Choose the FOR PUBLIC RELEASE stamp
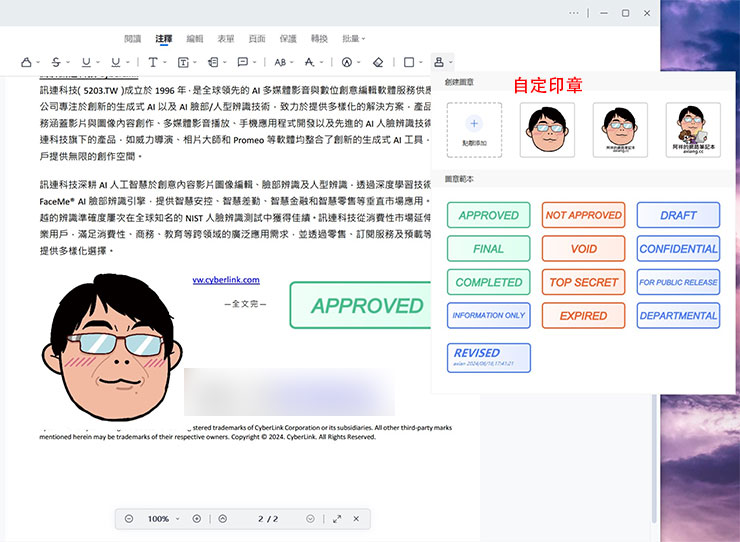 (678, 282)
